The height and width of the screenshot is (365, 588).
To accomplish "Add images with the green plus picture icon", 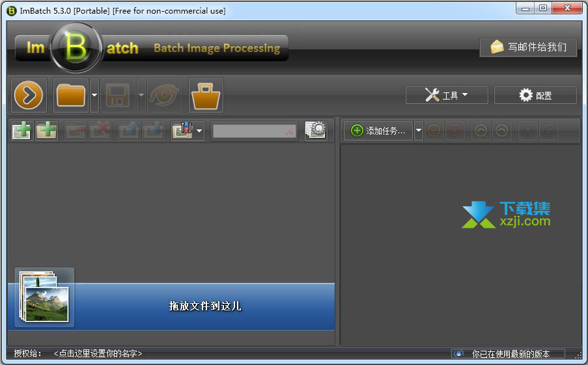I will click(22, 131).
